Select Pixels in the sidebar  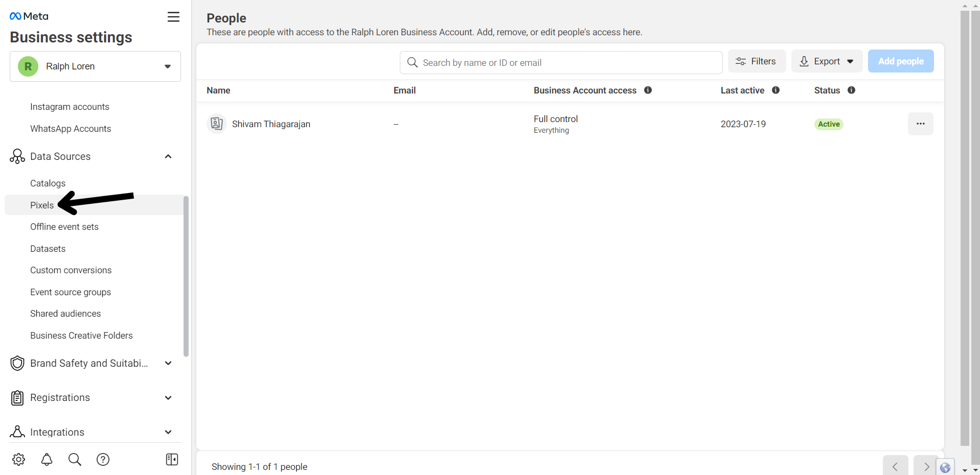click(x=42, y=205)
